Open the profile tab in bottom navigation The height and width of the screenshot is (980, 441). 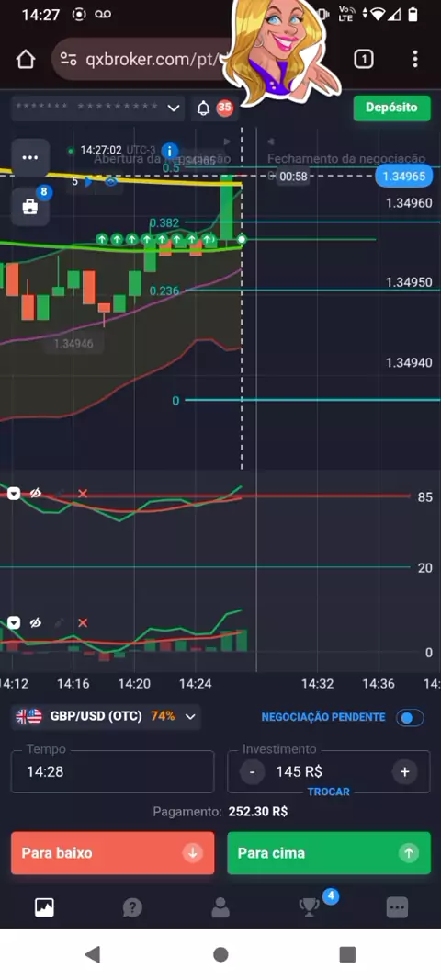220,906
